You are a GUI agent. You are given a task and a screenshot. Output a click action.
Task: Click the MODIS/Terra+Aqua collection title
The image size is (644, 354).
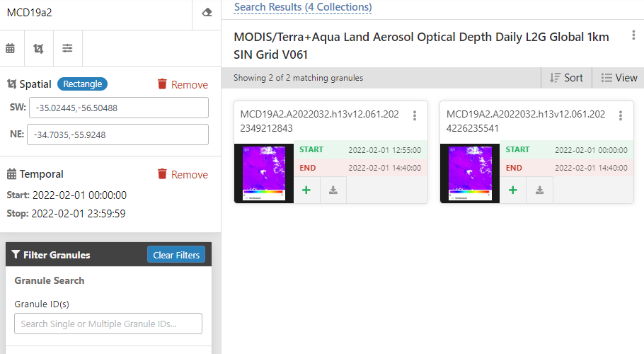coord(421,45)
